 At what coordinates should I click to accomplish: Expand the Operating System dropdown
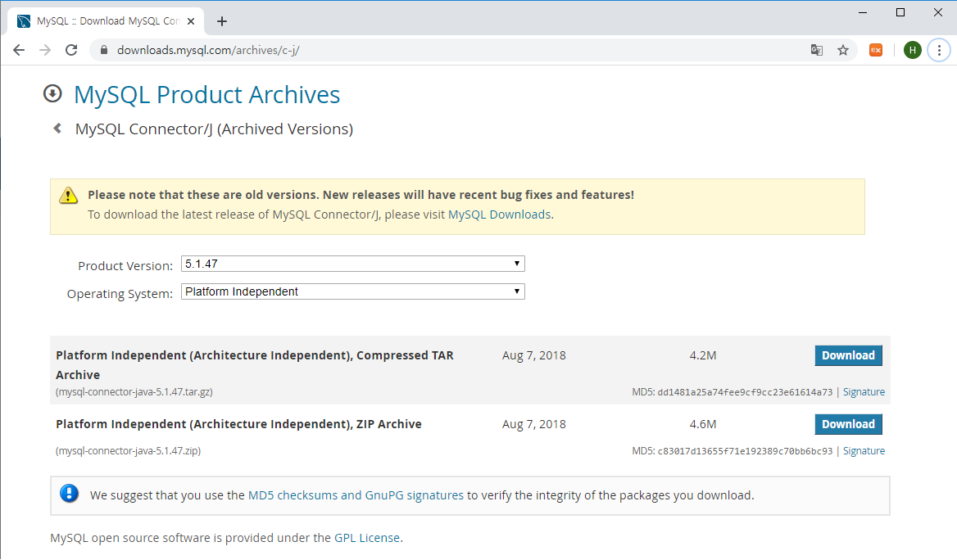point(353,291)
